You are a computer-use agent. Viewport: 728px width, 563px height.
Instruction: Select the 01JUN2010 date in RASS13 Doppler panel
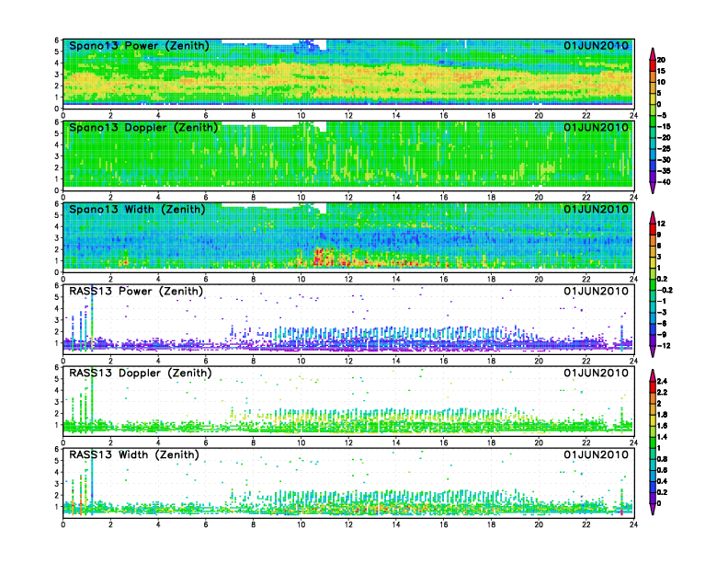(x=597, y=373)
